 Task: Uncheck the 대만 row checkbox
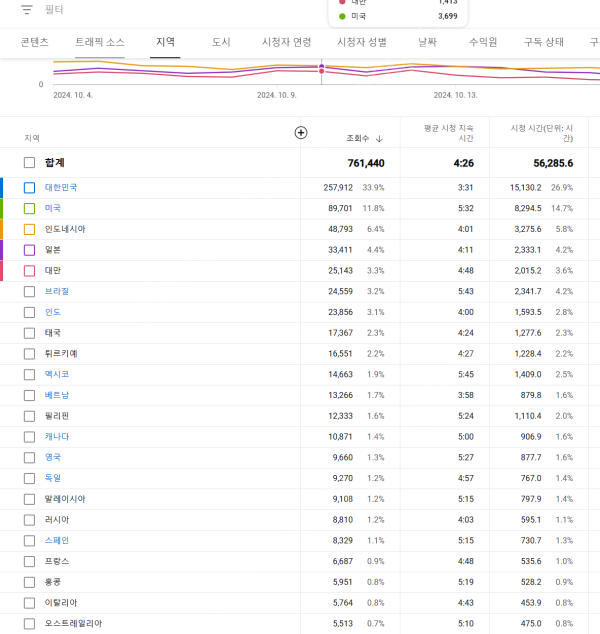coord(29,270)
